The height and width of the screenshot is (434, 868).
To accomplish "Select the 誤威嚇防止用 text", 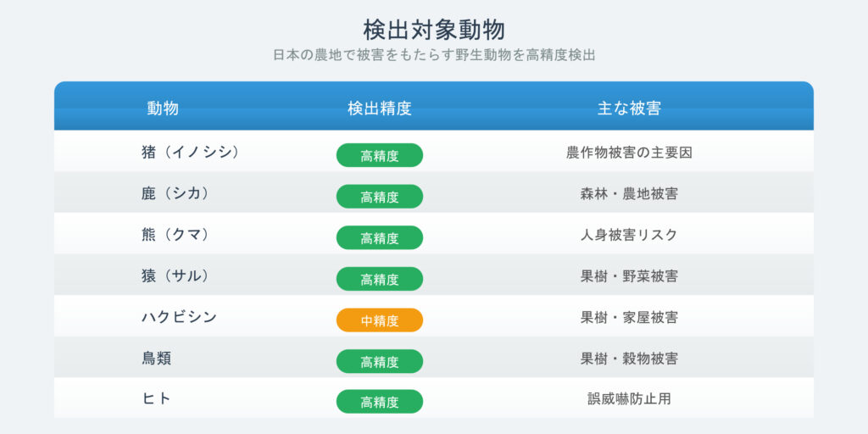I will [629, 398].
